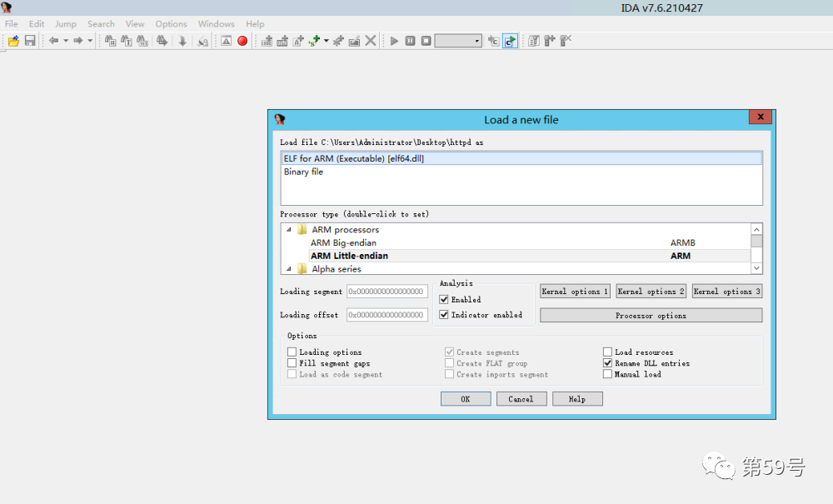Viewport: 833px width, 504px height.
Task: Click the highlighted green arrow C icon
Action: pyautogui.click(x=510, y=41)
